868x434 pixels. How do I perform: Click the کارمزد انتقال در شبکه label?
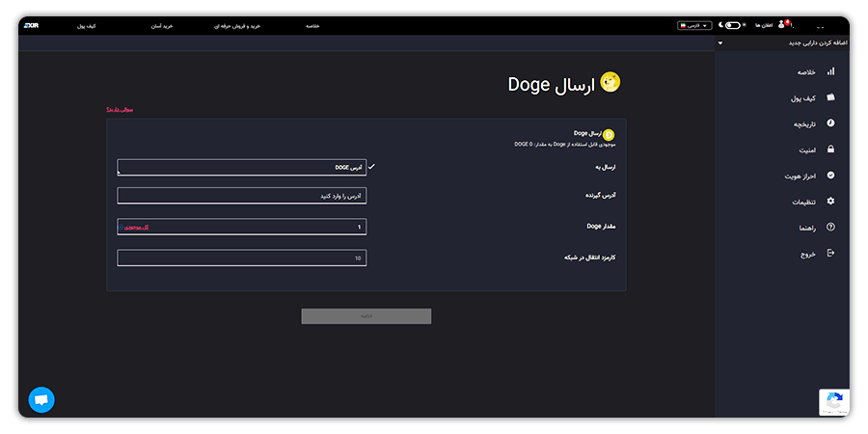click(589, 258)
